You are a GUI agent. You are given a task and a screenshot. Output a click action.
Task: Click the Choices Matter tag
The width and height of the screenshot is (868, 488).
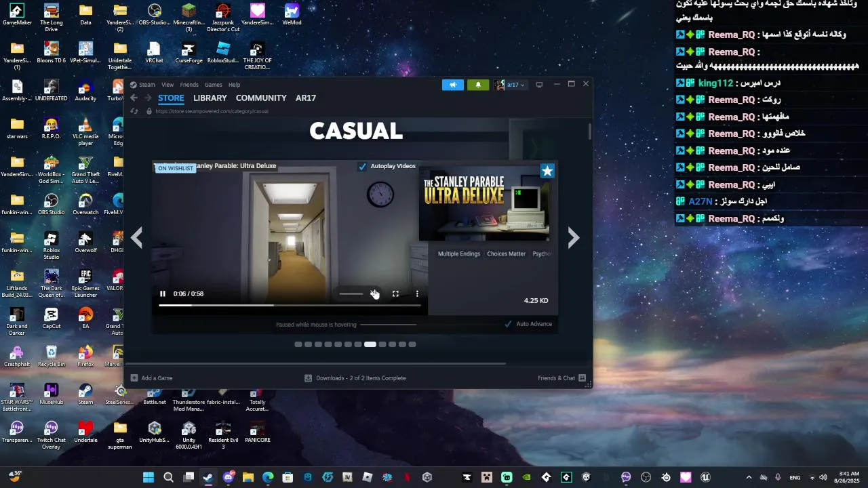(x=506, y=253)
